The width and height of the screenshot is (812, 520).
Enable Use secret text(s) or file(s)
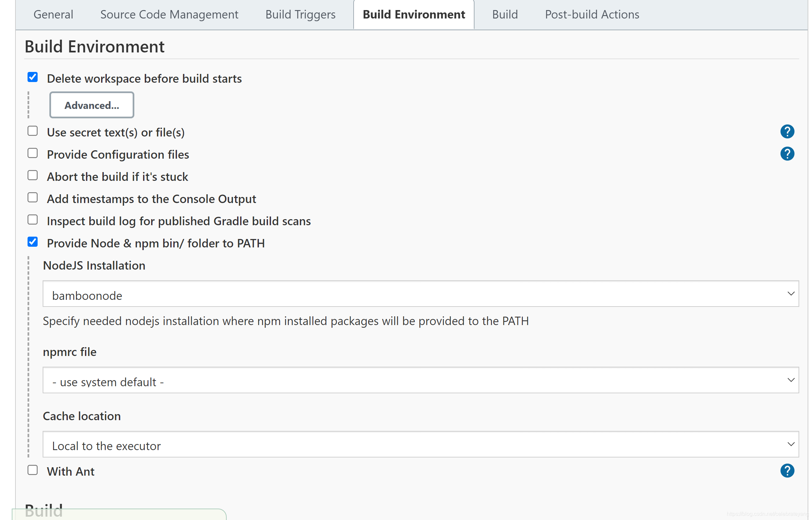[32, 131]
